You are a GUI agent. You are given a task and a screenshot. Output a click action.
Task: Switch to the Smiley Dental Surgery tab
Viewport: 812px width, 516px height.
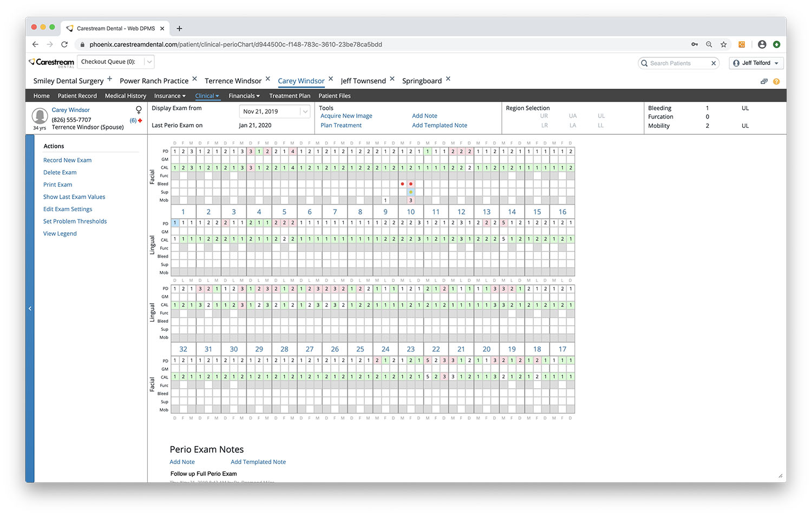point(68,81)
